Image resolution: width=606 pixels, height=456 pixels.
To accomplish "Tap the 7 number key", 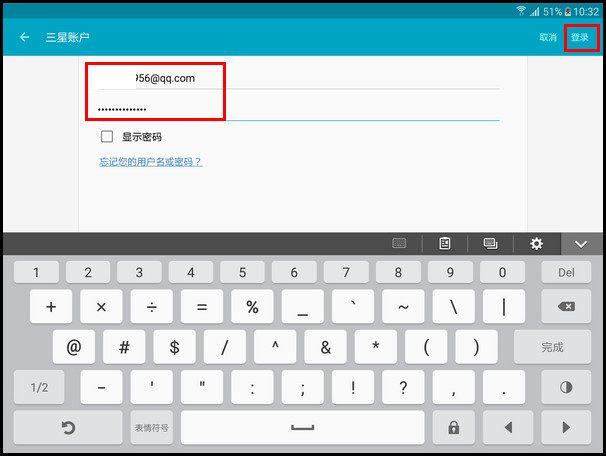I will tap(346, 272).
